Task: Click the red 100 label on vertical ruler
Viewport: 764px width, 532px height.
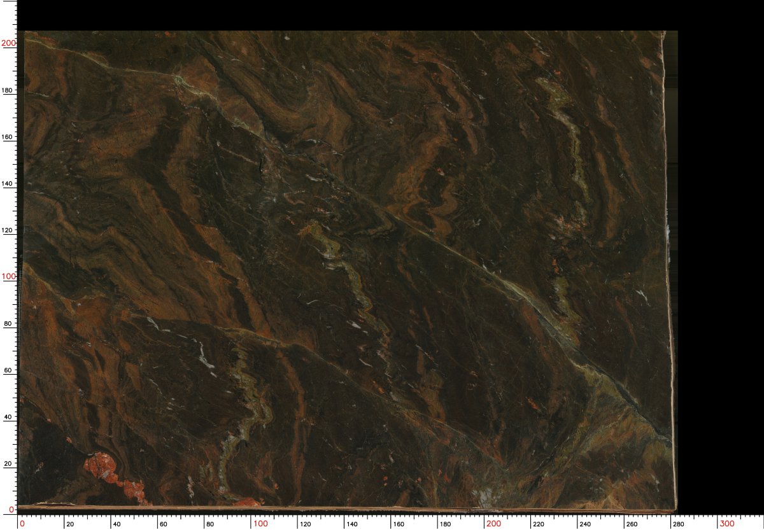Action: click(x=8, y=276)
